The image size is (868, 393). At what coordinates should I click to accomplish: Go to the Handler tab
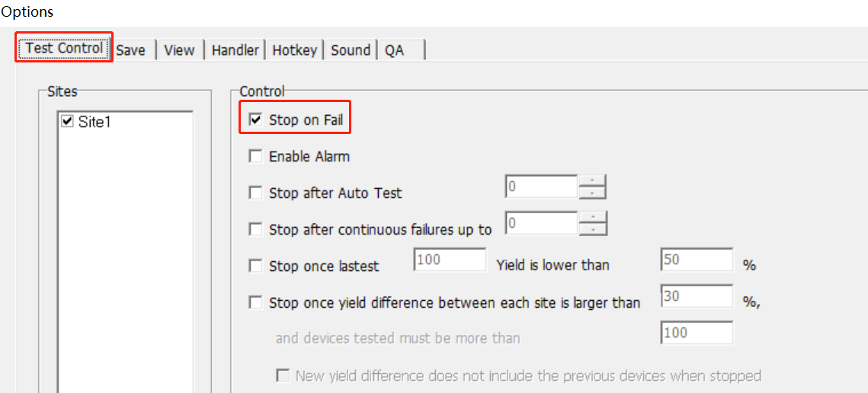click(x=235, y=50)
